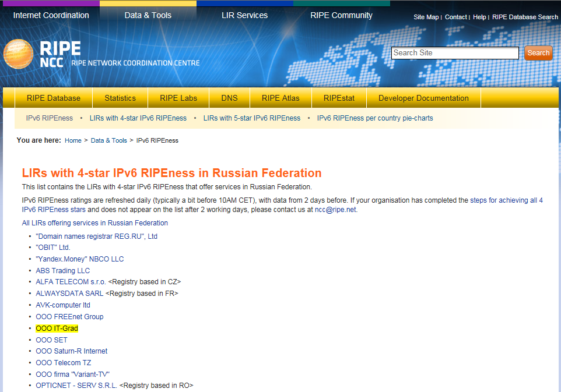Select the DNS tab
Image resolution: width=561 pixels, height=392 pixels.
(229, 98)
